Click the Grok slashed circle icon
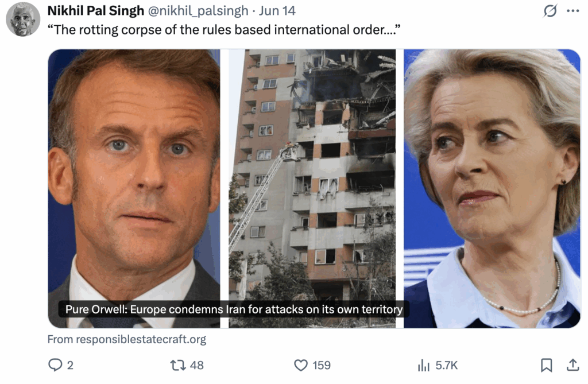This screenshot has height=384, width=588. 550,10
